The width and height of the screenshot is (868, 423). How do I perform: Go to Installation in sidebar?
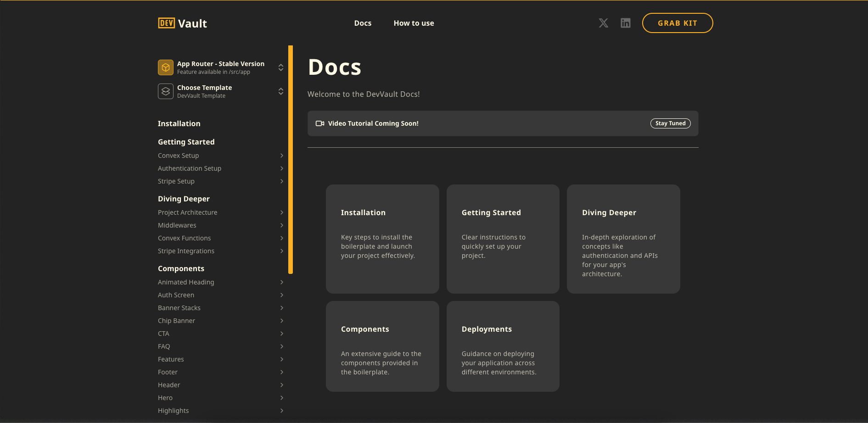(179, 123)
